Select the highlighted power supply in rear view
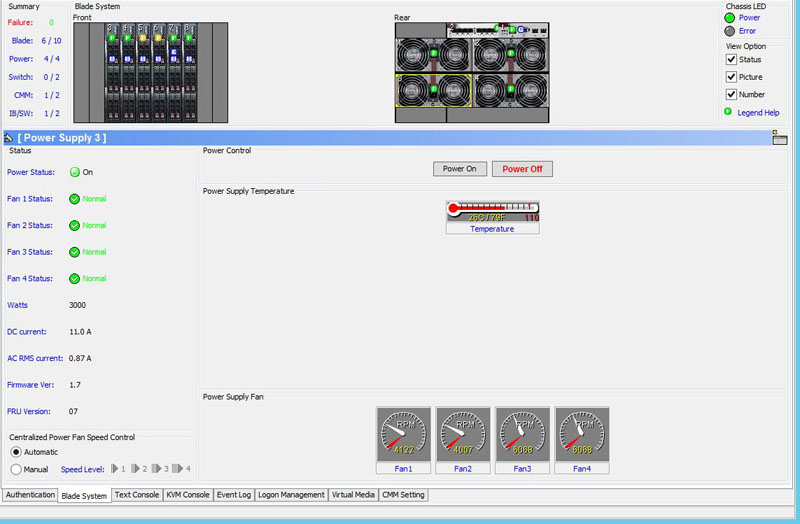The image size is (800, 524). [x=435, y=91]
